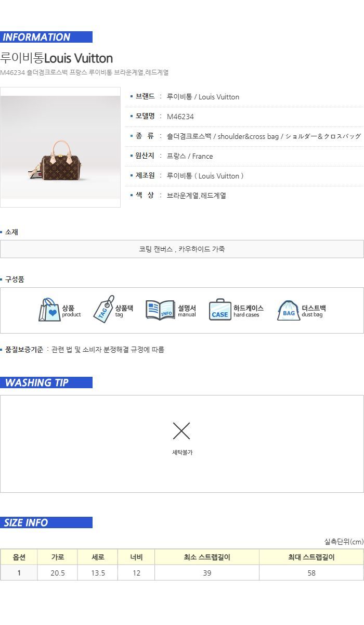The height and width of the screenshot is (625, 364).
Task: Click the Louis Vuitton bag thumbnail
Action: (60, 147)
